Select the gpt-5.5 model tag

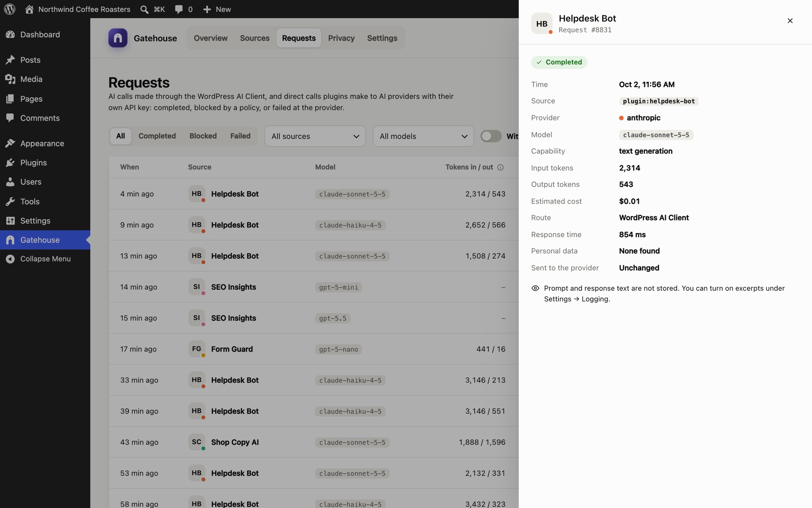point(332,318)
